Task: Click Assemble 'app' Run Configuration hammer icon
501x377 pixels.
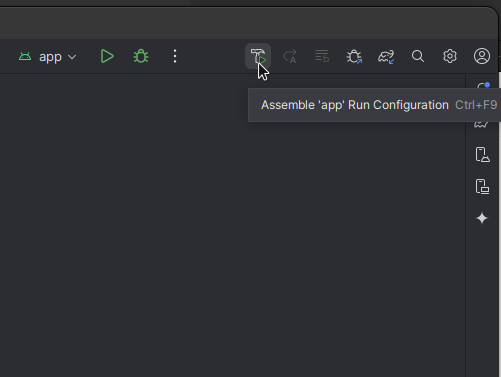Action: point(258,56)
